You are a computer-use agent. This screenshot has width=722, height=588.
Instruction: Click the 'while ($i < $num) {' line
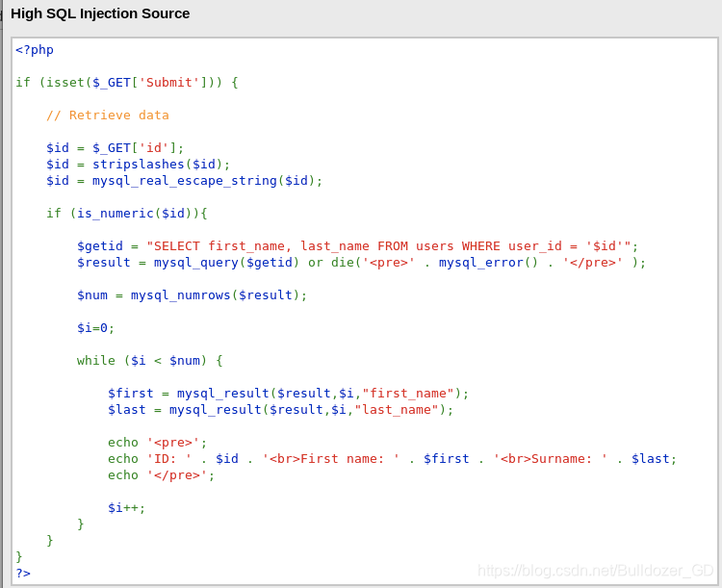click(149, 361)
